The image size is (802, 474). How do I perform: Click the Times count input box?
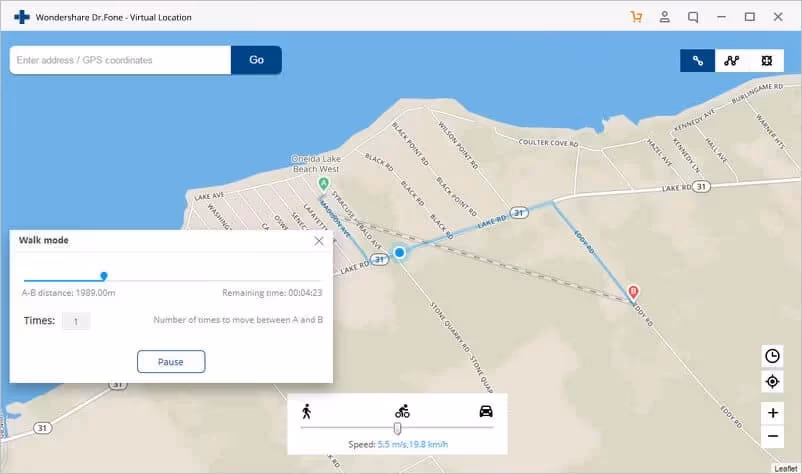(x=76, y=321)
